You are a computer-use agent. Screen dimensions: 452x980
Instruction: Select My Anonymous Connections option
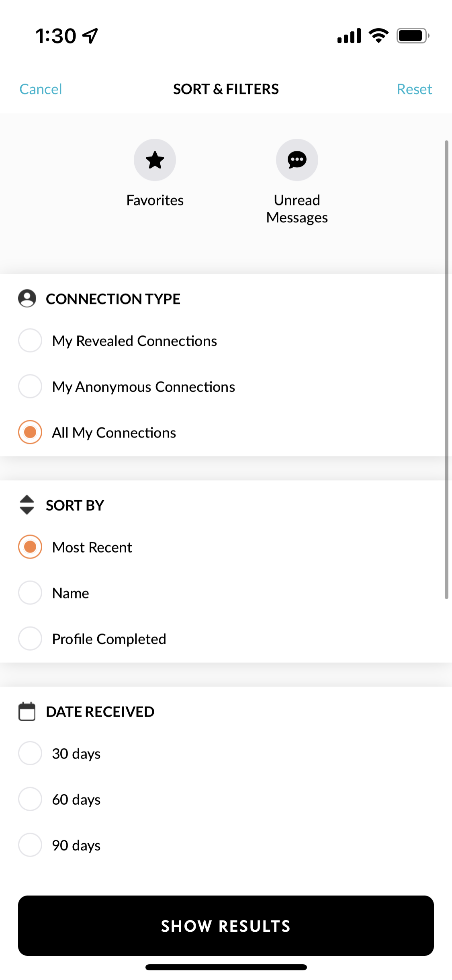point(30,386)
